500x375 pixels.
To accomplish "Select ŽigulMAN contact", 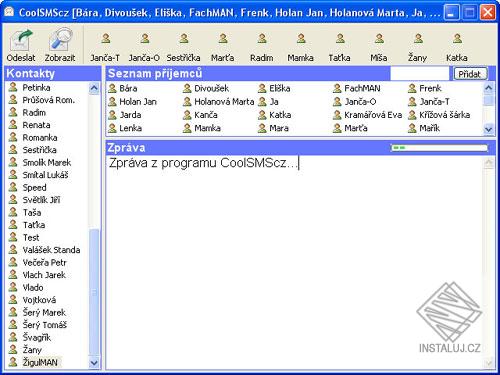I will click(x=34, y=363).
